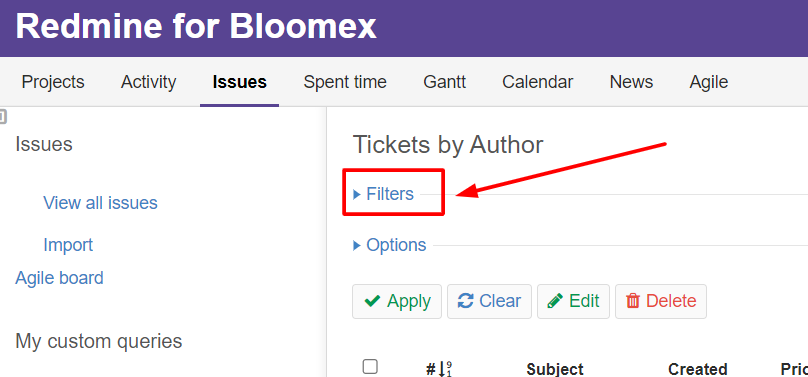Click the sort order icon beside the # column

pyautogui.click(x=445, y=368)
